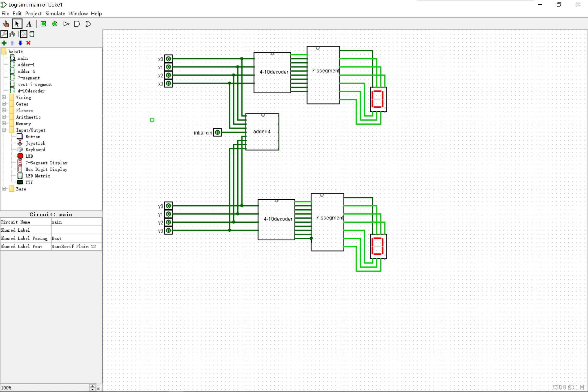The image size is (588, 392).
Task: Toggle the x0 input pin
Action: pyautogui.click(x=169, y=59)
